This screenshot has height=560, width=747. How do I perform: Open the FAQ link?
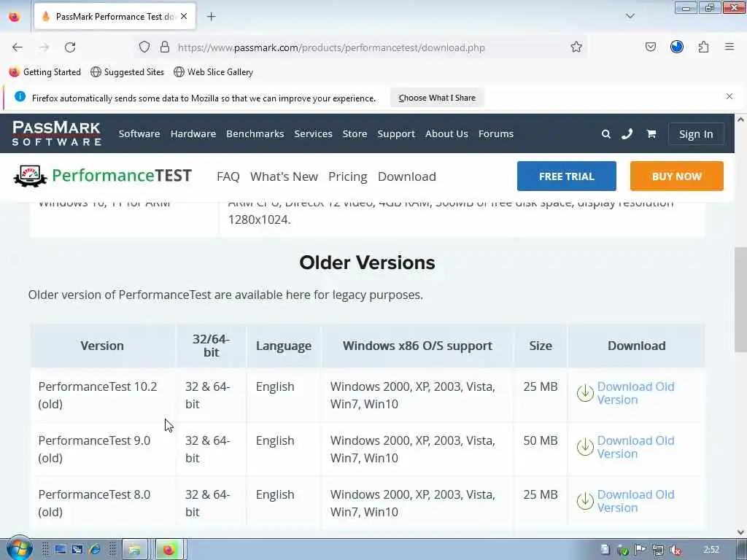[x=228, y=176]
